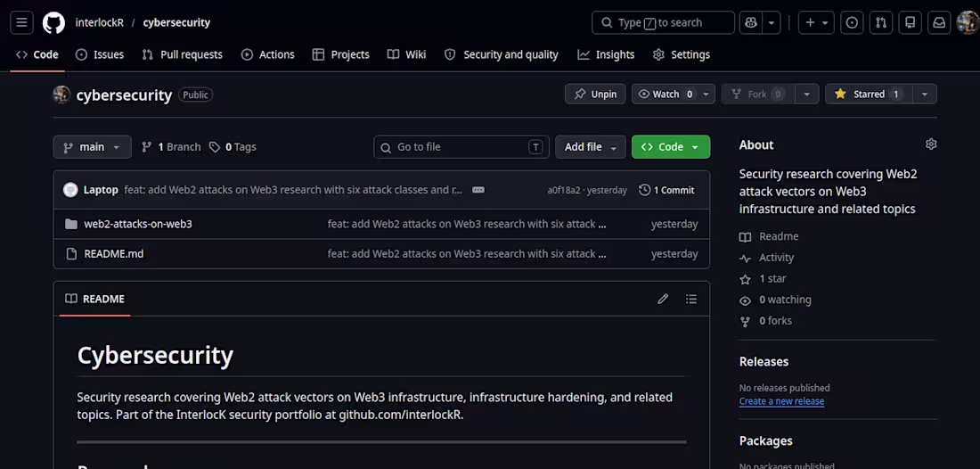Viewport: 980px width, 469px height.
Task: Click the Laptop commit author avatar
Action: coord(70,190)
